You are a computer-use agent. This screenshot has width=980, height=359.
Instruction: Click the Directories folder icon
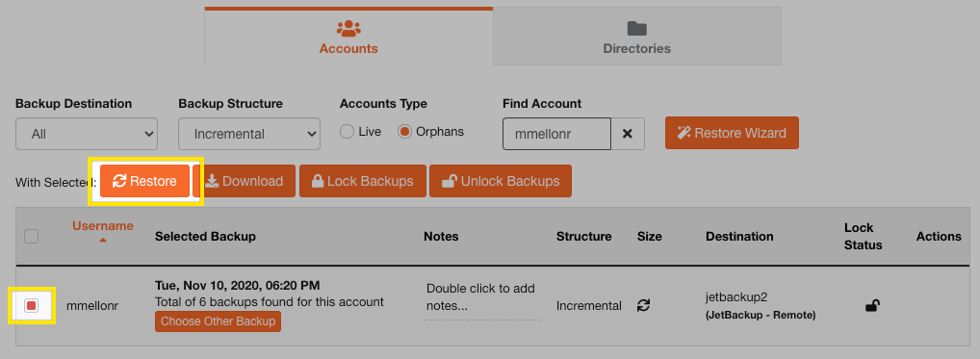(x=637, y=28)
